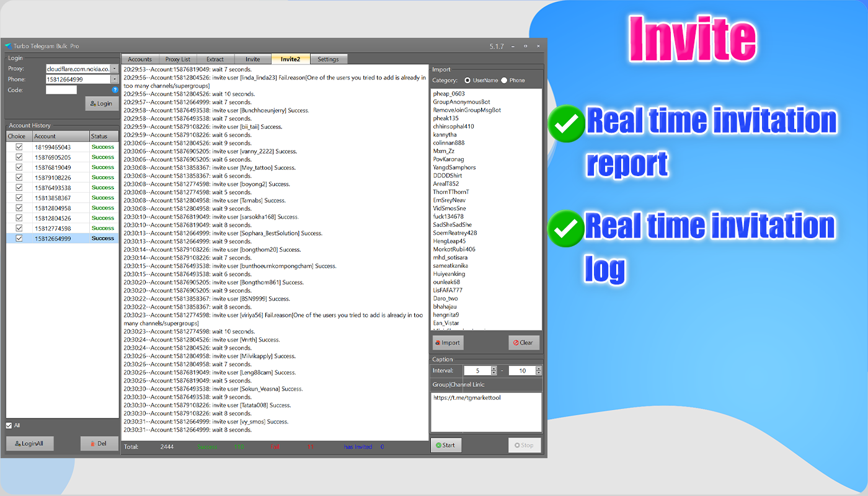Click the Choice column header
Viewport: 868px width, 496px height.
(19, 136)
